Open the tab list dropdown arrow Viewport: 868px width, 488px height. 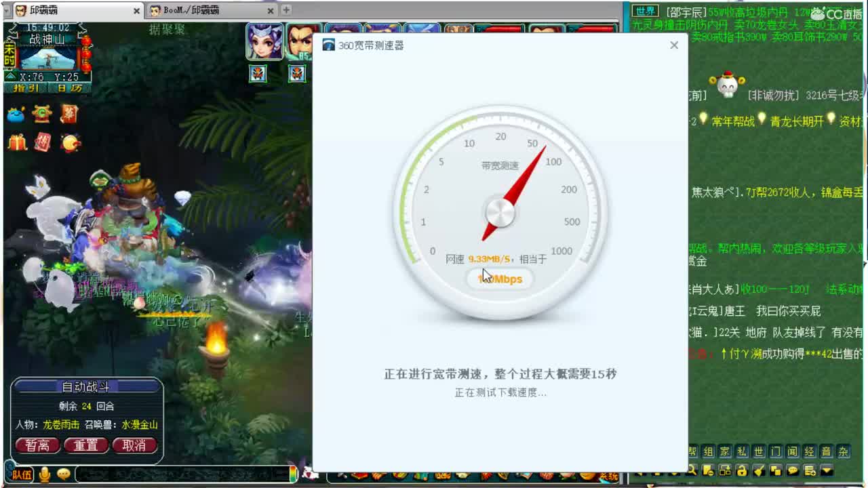pos(6,10)
